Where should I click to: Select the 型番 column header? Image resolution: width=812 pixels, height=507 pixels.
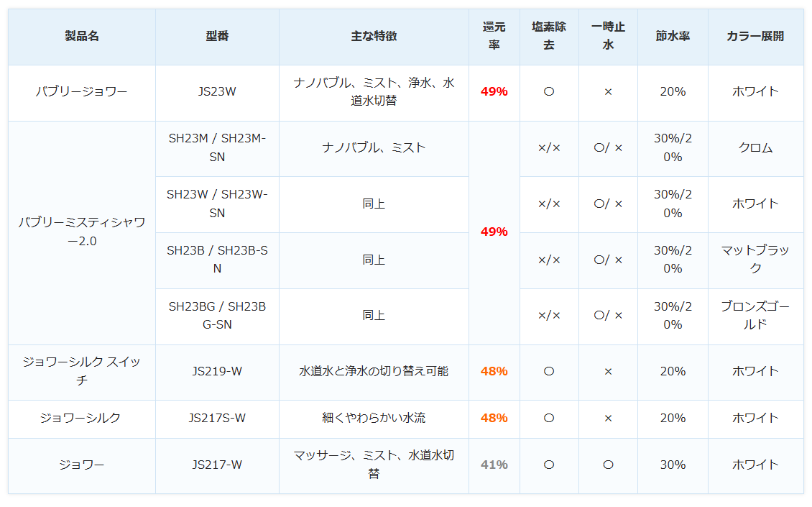(217, 36)
